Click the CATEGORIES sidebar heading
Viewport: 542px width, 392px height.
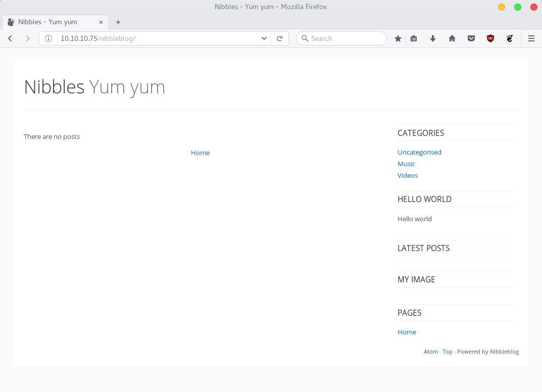[421, 133]
